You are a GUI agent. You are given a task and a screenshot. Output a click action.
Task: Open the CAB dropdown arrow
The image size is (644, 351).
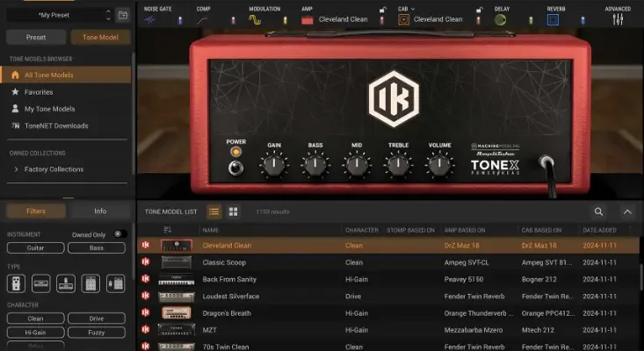coord(413,8)
